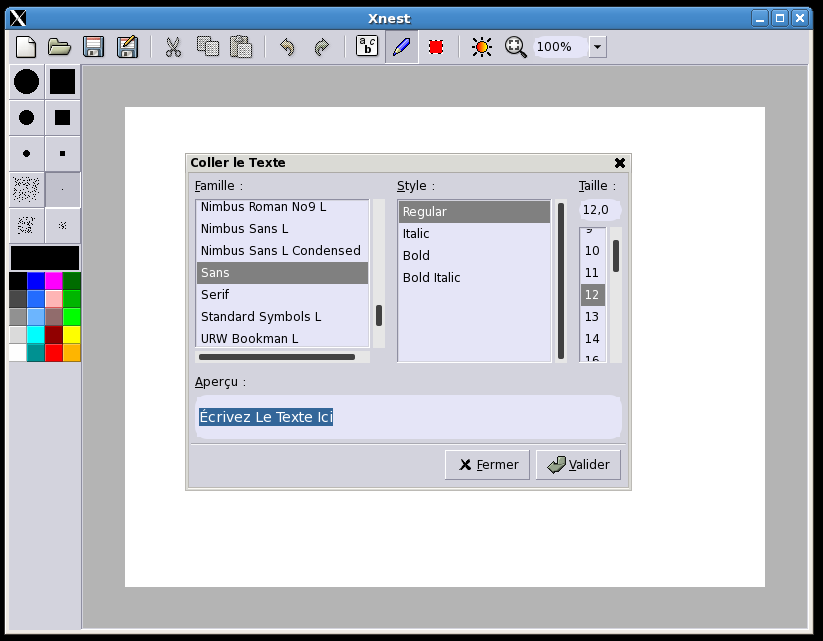Open a file with the folder icon
The height and width of the screenshot is (641, 823).
pos(59,47)
